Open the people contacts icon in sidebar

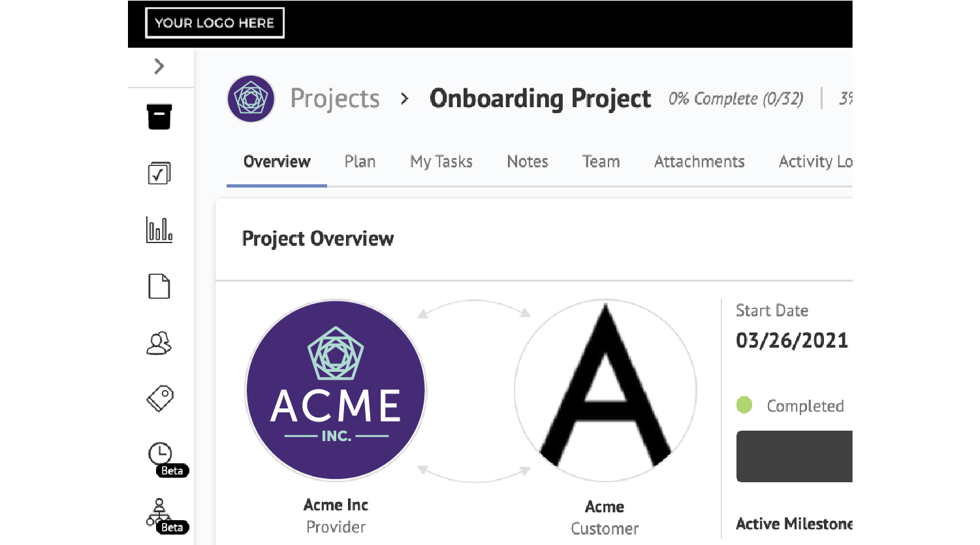[159, 343]
